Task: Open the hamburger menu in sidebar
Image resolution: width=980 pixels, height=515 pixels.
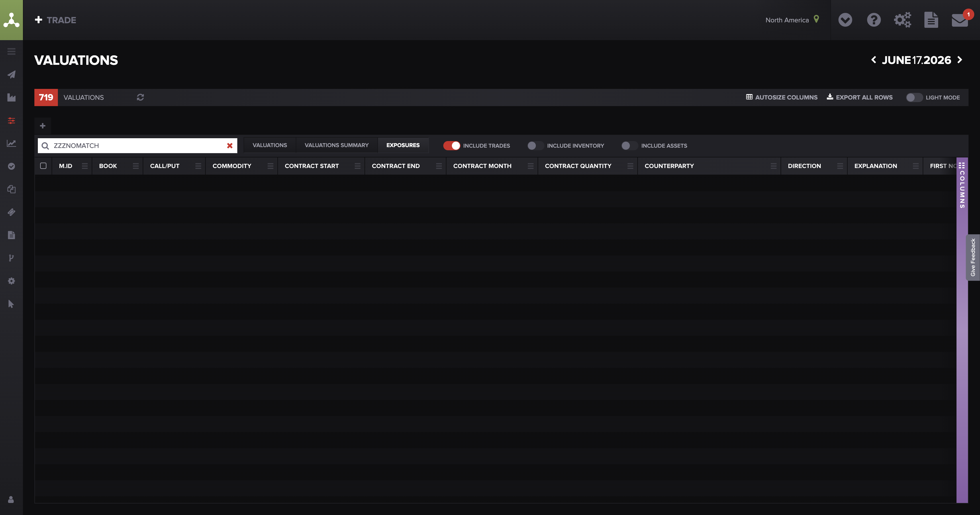Action: [x=11, y=51]
